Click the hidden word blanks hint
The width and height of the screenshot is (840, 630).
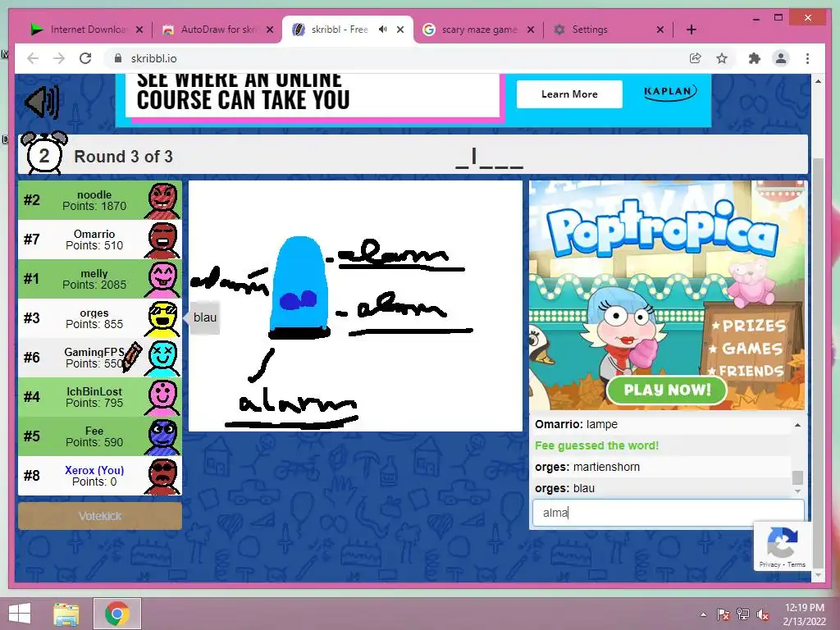click(x=489, y=158)
